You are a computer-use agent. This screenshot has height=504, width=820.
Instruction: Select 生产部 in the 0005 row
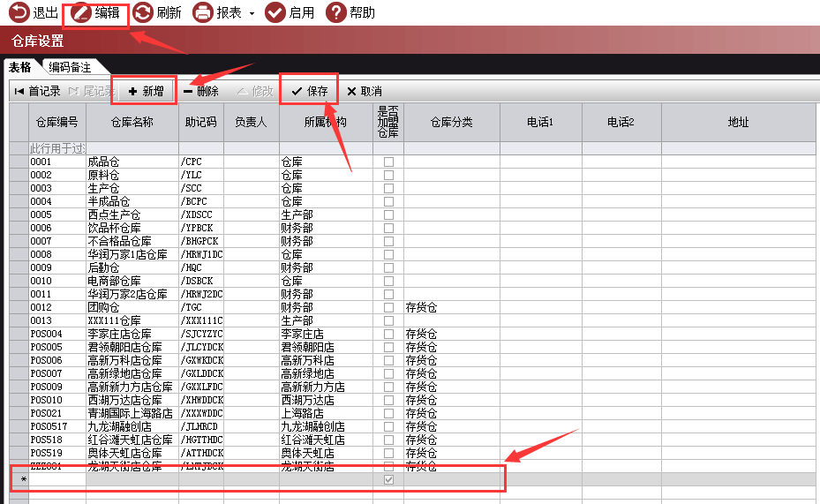coord(326,214)
